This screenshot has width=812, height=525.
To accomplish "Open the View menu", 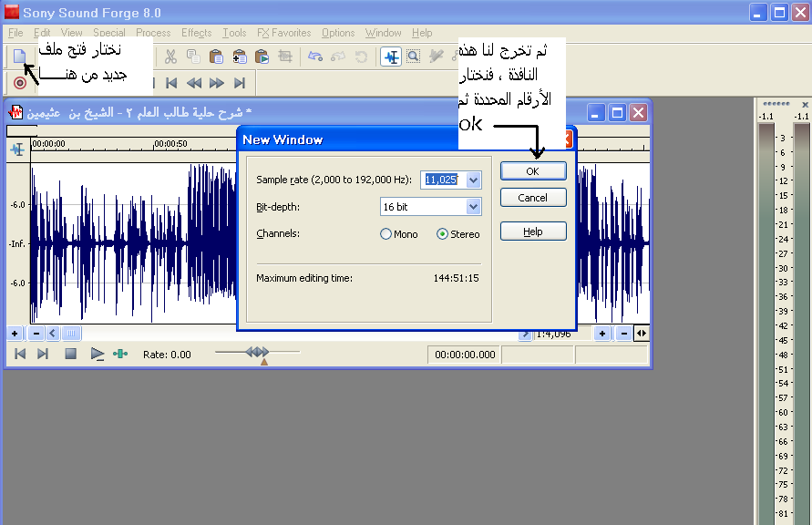I will [71, 33].
